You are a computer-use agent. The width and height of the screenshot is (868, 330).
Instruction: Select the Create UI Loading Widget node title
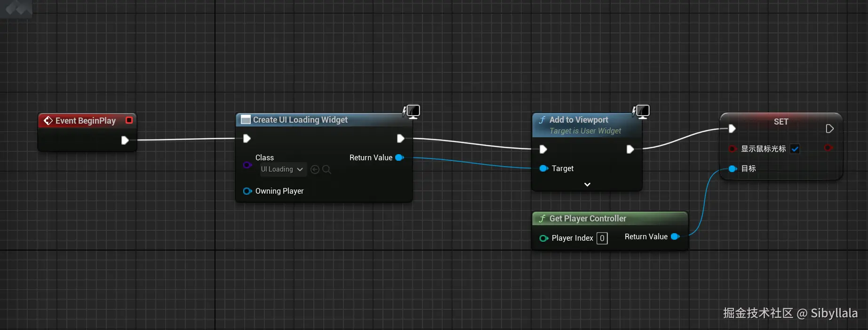point(300,120)
